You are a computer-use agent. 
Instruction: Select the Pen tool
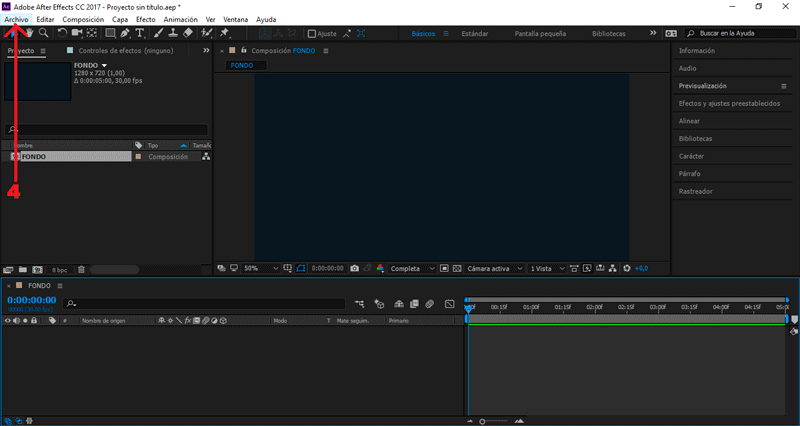pyautogui.click(x=125, y=33)
